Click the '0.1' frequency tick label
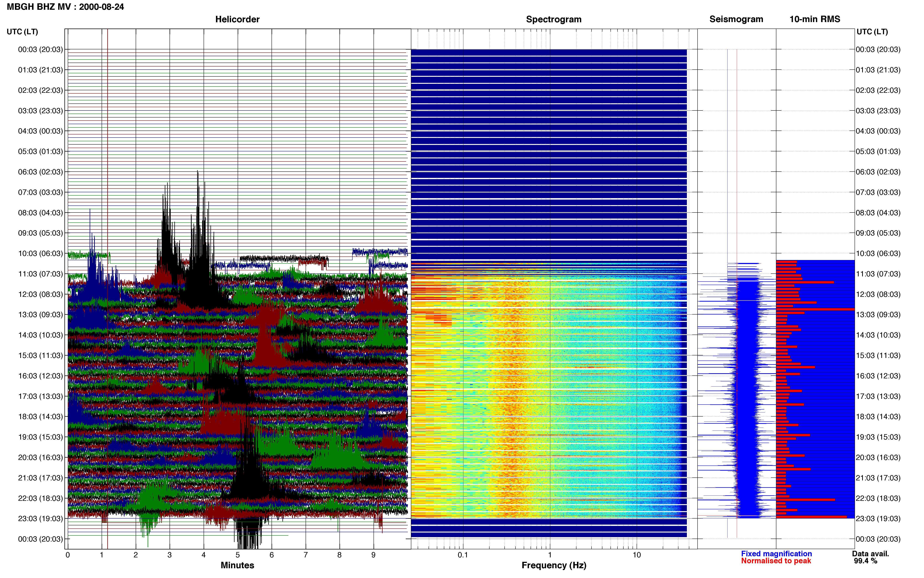Viewport: 924px width, 578px height. pyautogui.click(x=463, y=555)
